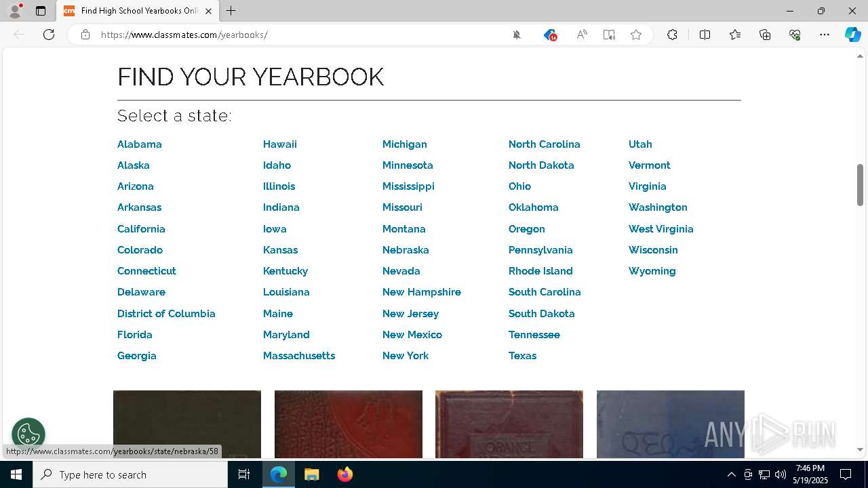
Task: Open the Texas yearbooks link
Action: coord(522,356)
